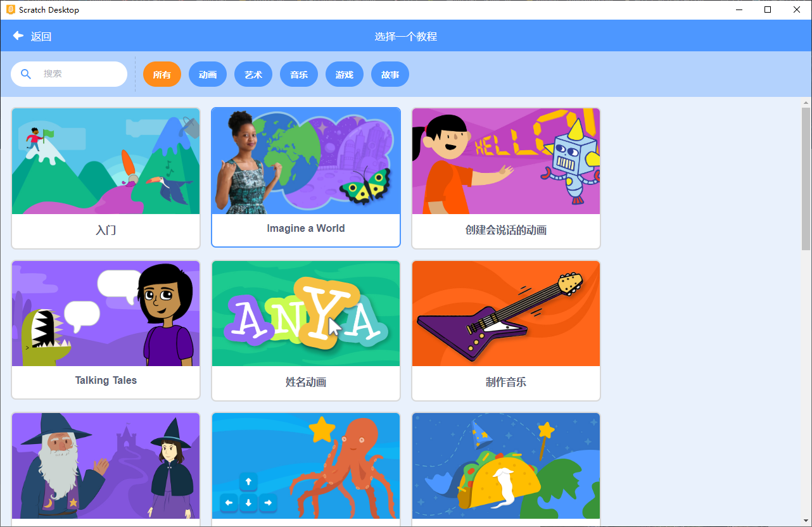Viewport: 812px width, 527px height.
Task: Filter tutorials by 艺术
Action: pos(253,74)
